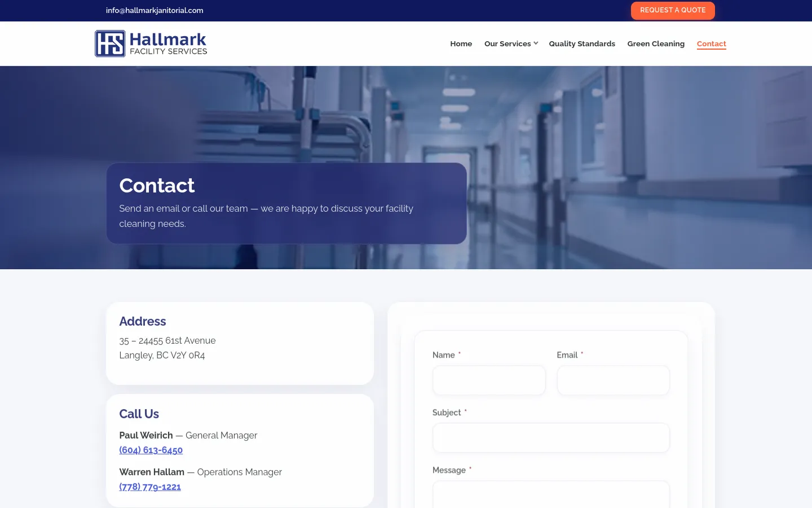Focus the Name input field
The height and width of the screenshot is (508, 812).
point(489,380)
